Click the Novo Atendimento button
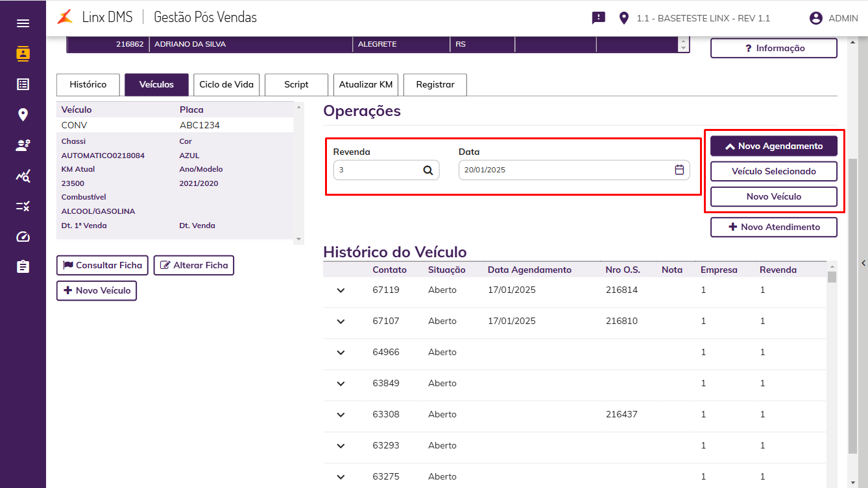Image resolution: width=868 pixels, height=488 pixels. pos(774,227)
